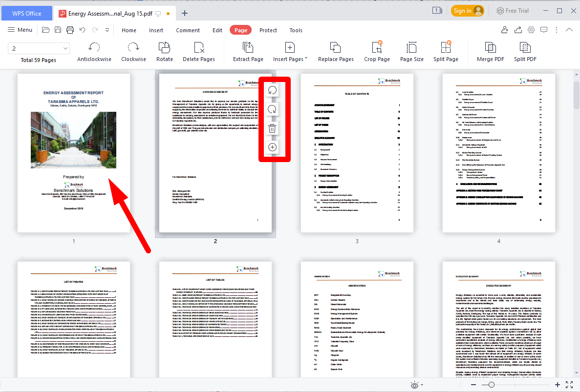580x392 pixels.
Task: Open the Split PDF tool
Action: pos(525,52)
